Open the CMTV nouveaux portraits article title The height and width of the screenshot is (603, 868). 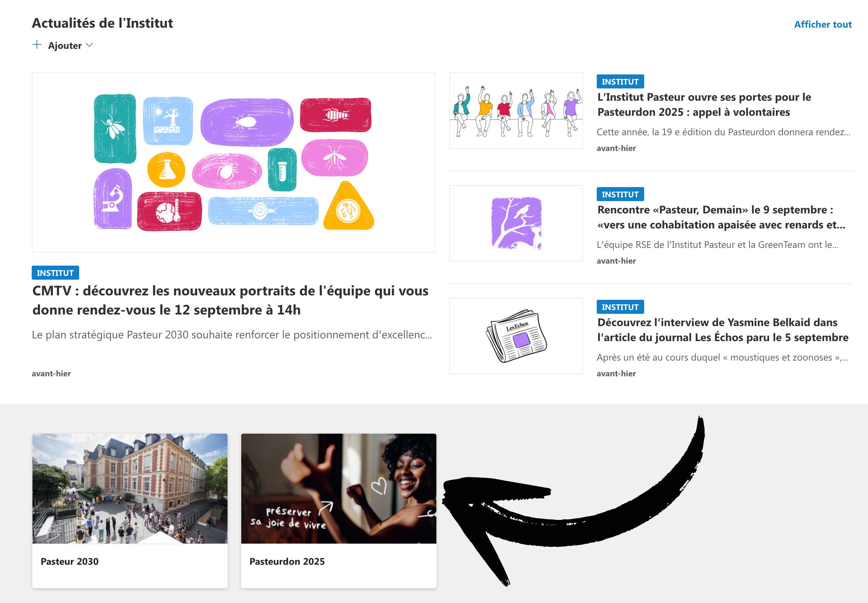(x=230, y=300)
